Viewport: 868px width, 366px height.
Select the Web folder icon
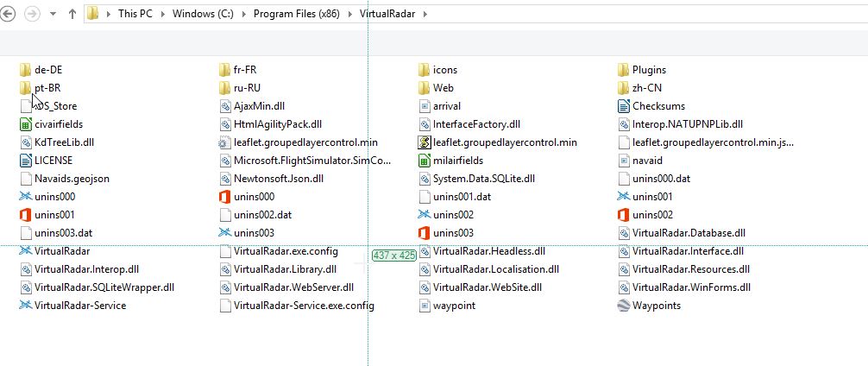pyautogui.click(x=424, y=87)
